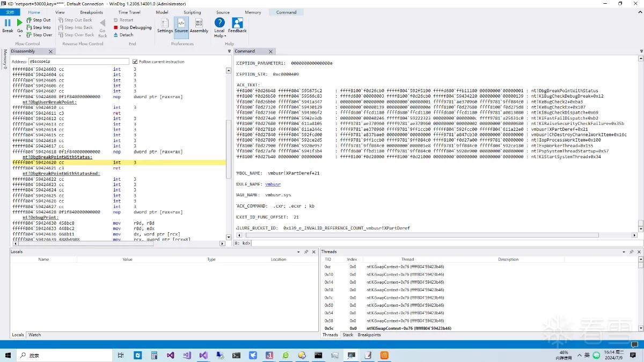This screenshot has width=644, height=362.
Task: Switch to the Stack tab
Action: (x=348, y=335)
